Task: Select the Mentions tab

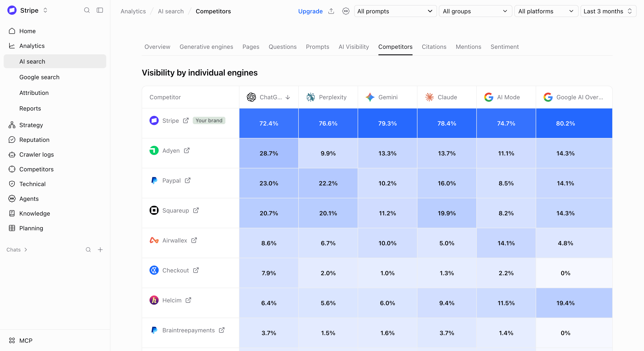Action: tap(468, 47)
